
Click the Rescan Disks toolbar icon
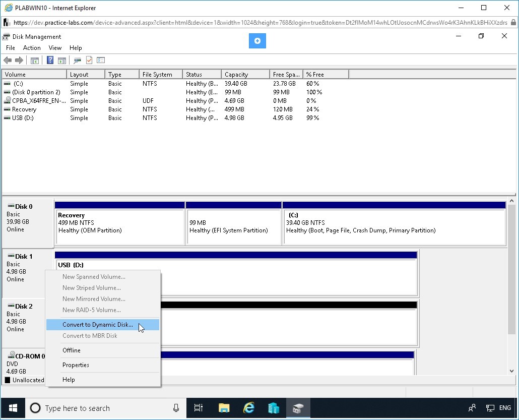point(78,61)
